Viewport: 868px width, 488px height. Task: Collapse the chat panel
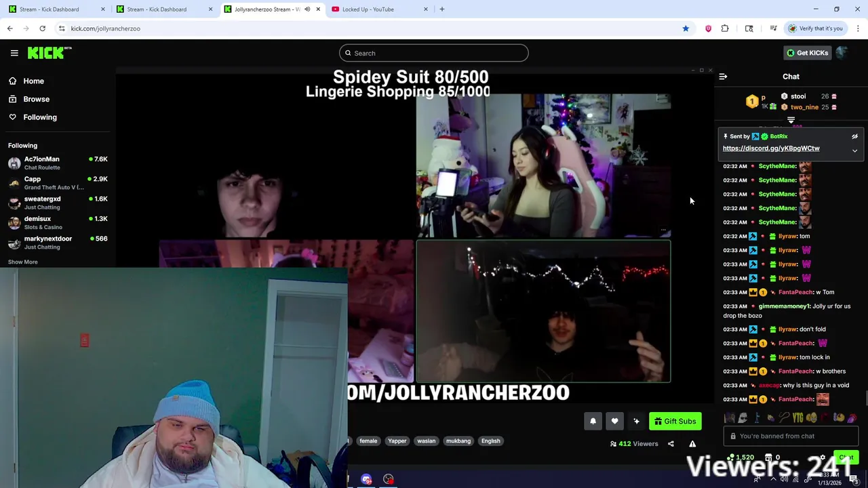[x=723, y=77]
